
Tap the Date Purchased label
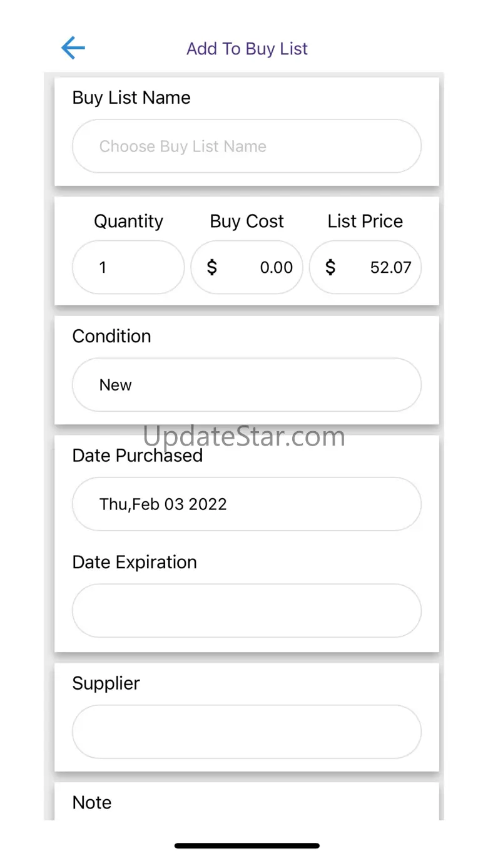[x=138, y=456]
